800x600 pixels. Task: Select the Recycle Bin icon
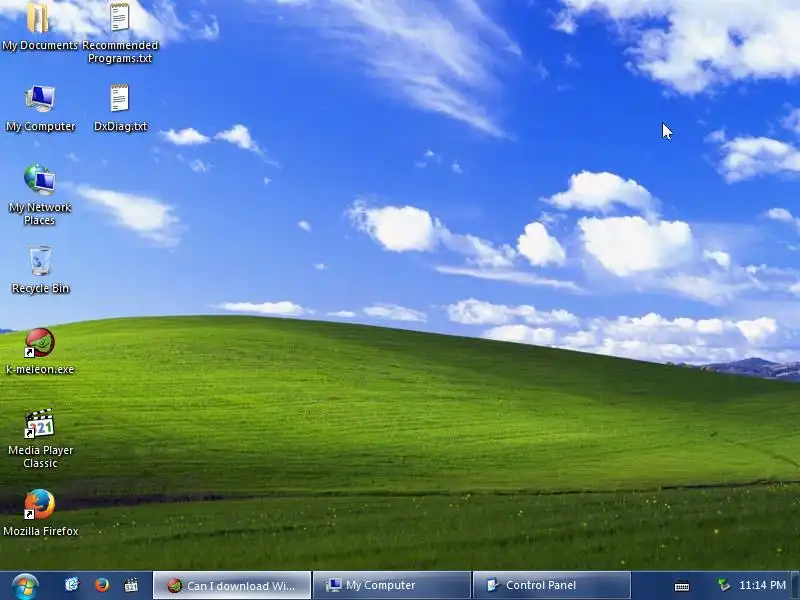click(40, 270)
